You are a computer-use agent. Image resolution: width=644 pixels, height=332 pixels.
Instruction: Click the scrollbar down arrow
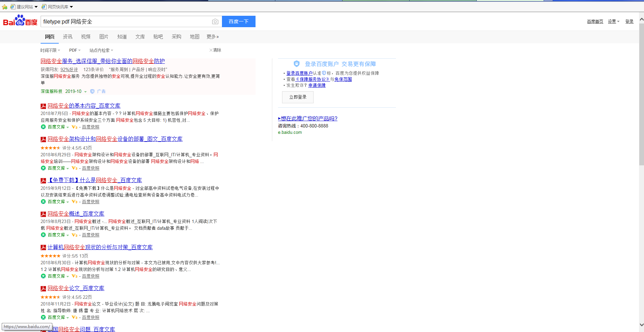click(641, 325)
